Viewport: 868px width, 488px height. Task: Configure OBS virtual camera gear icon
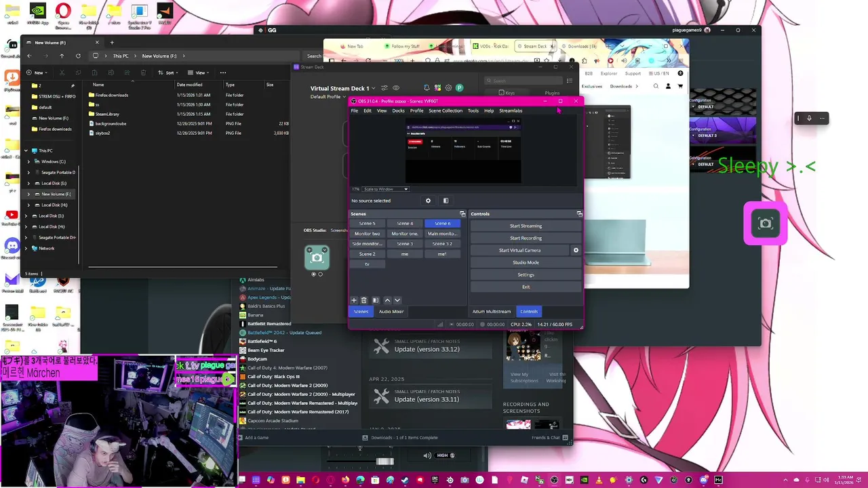(576, 250)
